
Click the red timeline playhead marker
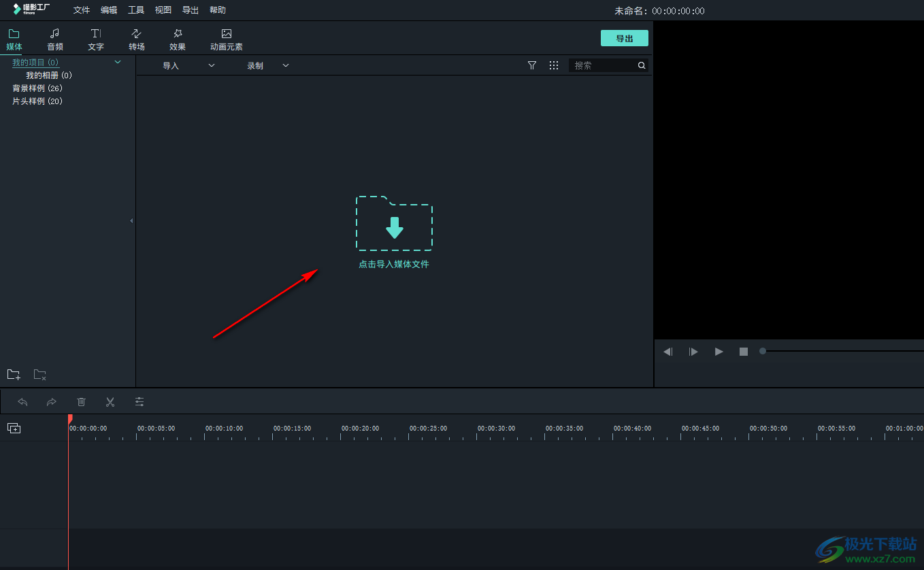(x=69, y=419)
